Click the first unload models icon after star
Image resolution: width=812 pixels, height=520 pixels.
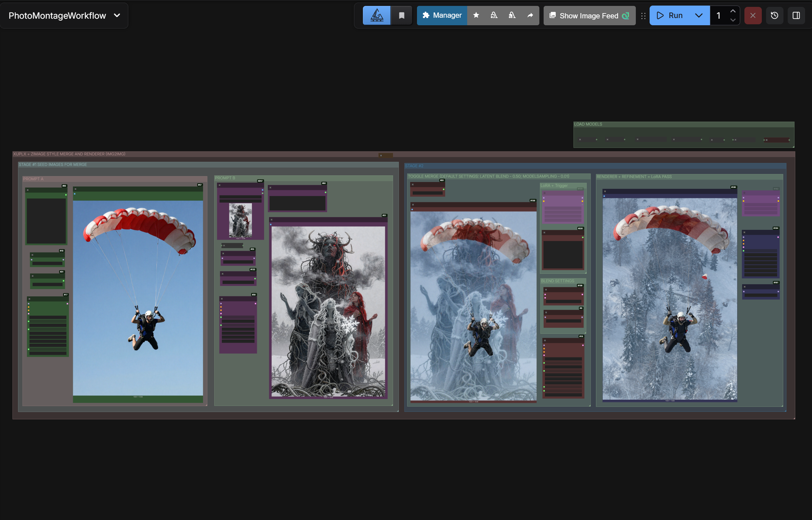click(494, 15)
